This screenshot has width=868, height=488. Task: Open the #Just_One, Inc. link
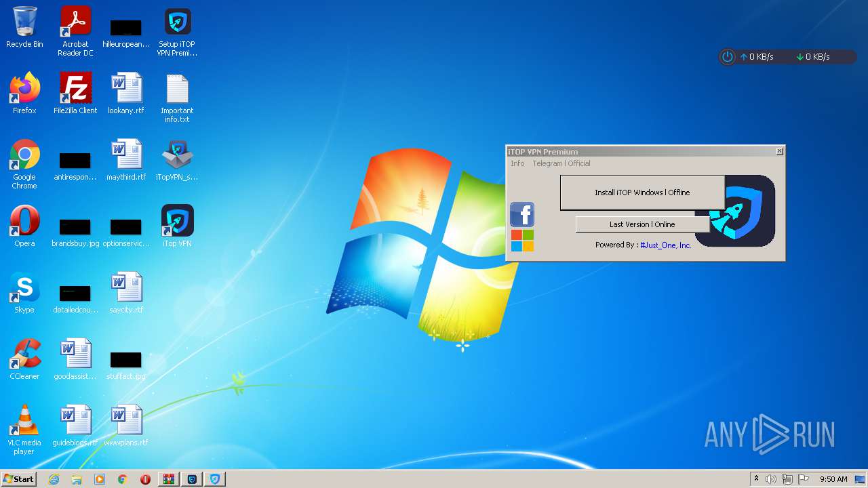(666, 245)
